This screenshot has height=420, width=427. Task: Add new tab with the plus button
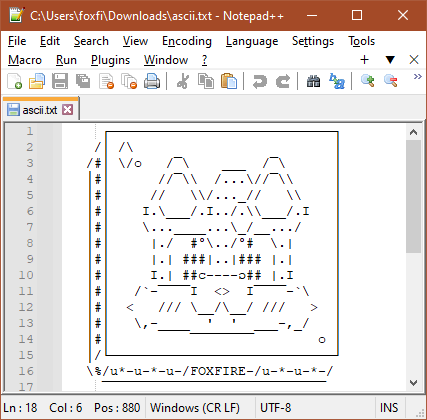[x=365, y=60]
